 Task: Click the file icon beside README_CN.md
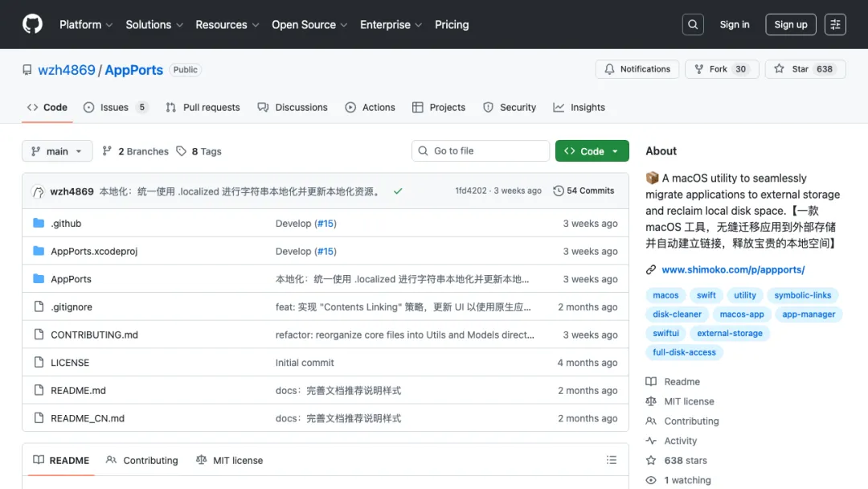pos(39,417)
